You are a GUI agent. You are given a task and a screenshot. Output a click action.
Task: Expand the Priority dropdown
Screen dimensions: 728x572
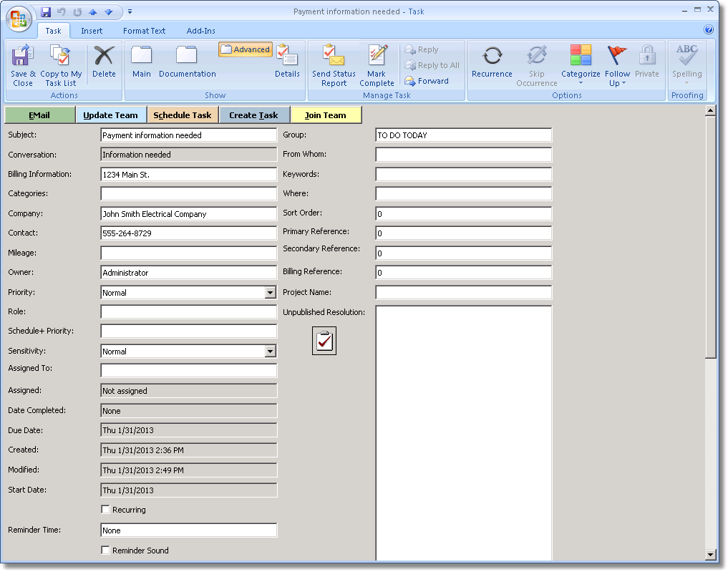click(270, 293)
